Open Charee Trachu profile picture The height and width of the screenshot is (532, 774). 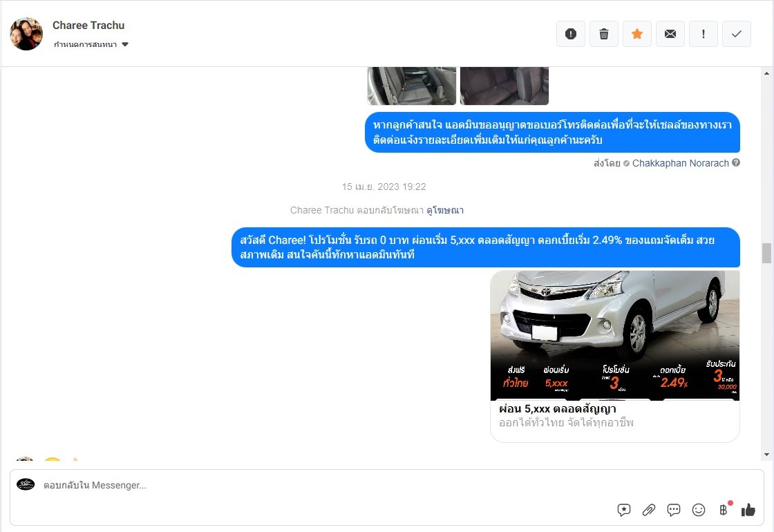(x=26, y=34)
